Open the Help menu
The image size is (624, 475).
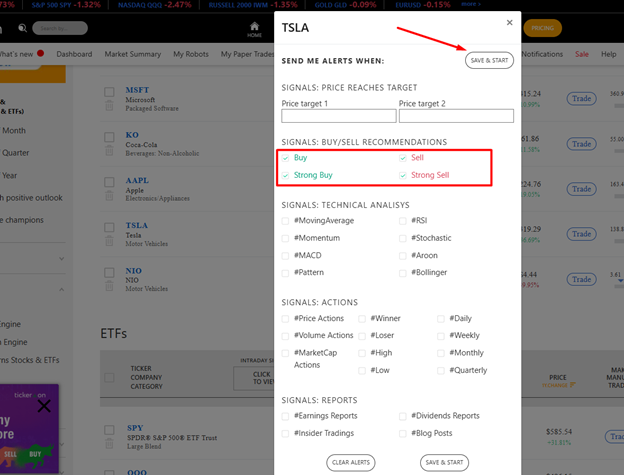[608, 54]
